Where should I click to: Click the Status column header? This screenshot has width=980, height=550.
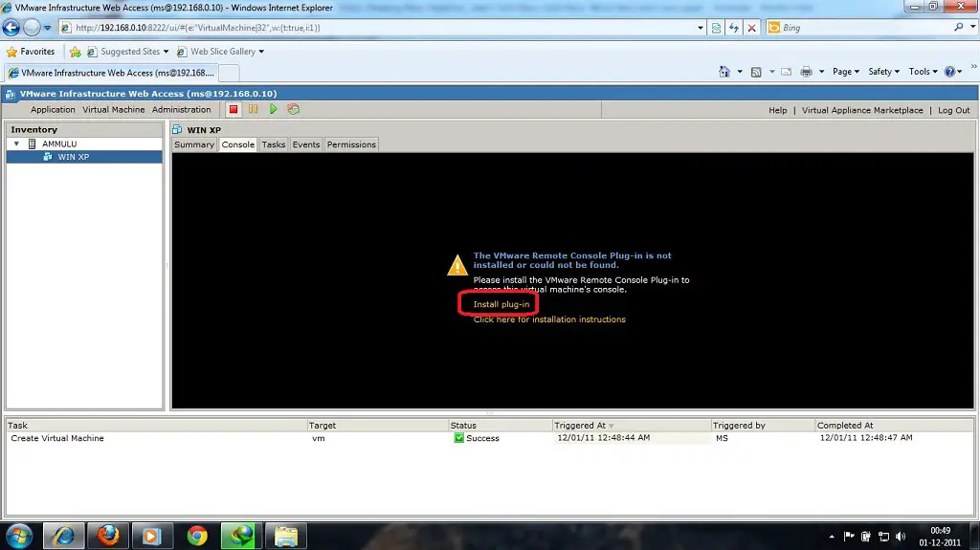click(500, 425)
